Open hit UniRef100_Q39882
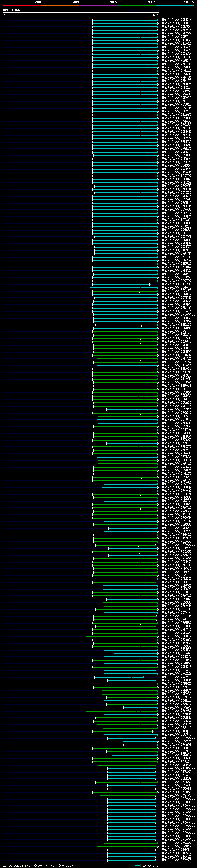Viewport: 197px width, 868px height. (177, 125)
